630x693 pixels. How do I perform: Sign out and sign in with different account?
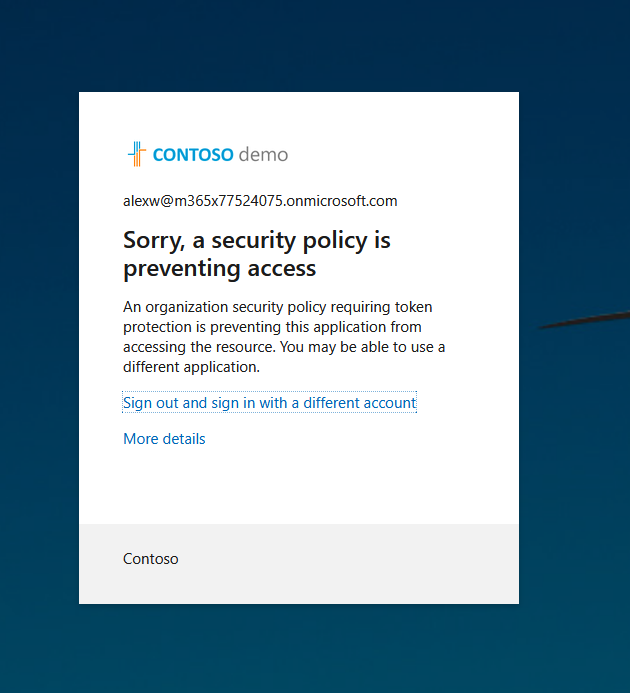(x=269, y=403)
